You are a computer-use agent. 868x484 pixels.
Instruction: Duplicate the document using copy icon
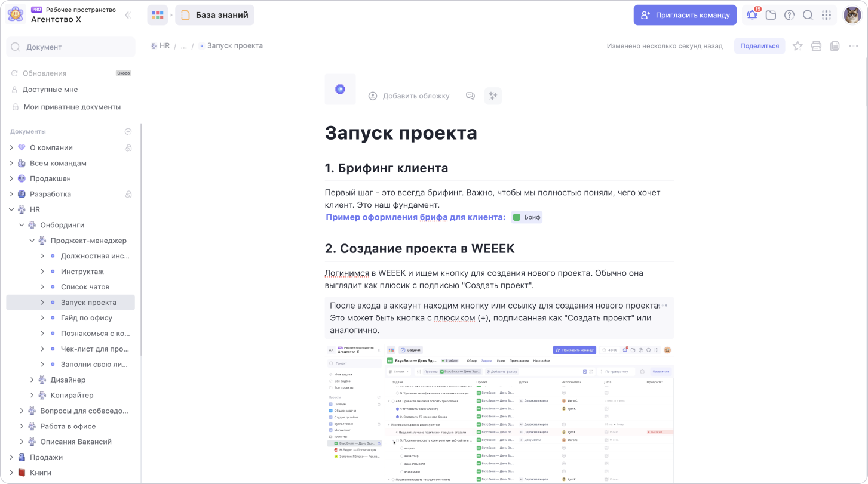pos(835,46)
